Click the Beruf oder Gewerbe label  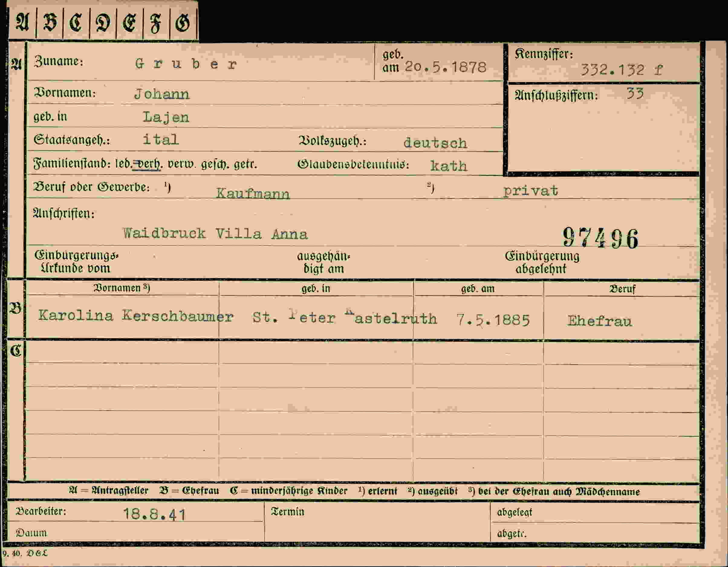coord(91,187)
